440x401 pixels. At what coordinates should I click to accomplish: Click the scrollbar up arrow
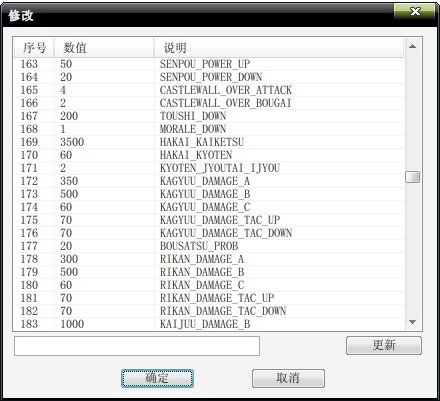point(412,46)
